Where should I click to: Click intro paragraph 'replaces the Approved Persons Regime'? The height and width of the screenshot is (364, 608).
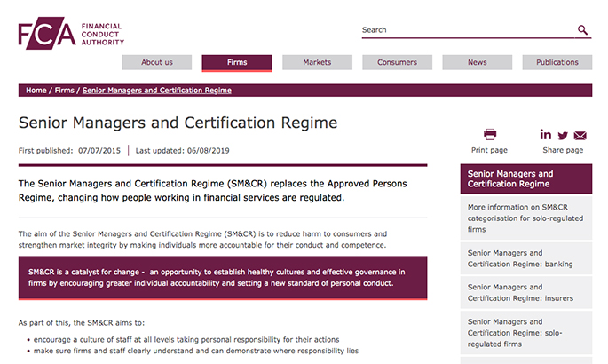point(212,190)
